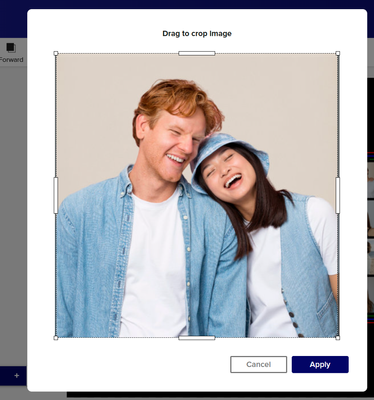
Task: Select the second photo thumbnail at right edge
Action: [x=371, y=218]
